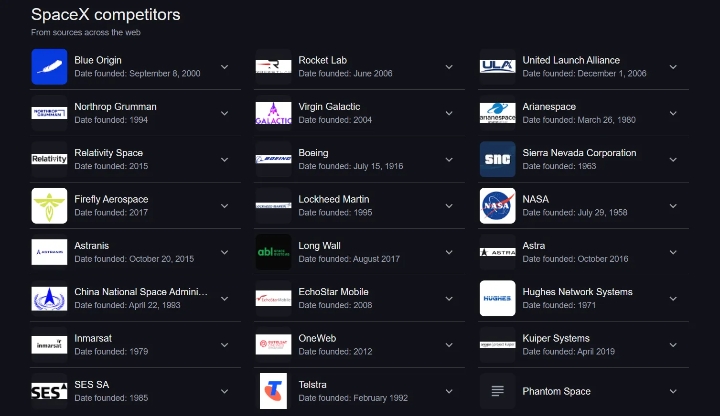
Task: Click the Phantom Space placeholder icon
Action: point(497,391)
